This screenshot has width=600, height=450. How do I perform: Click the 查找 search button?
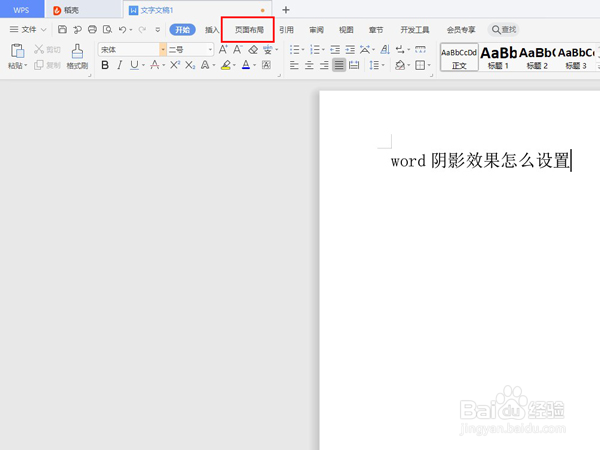click(504, 29)
